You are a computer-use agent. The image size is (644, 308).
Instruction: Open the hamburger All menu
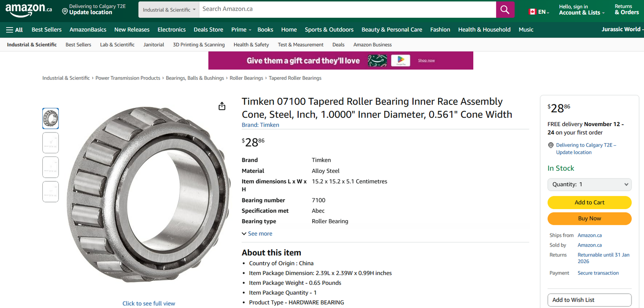pyautogui.click(x=14, y=29)
